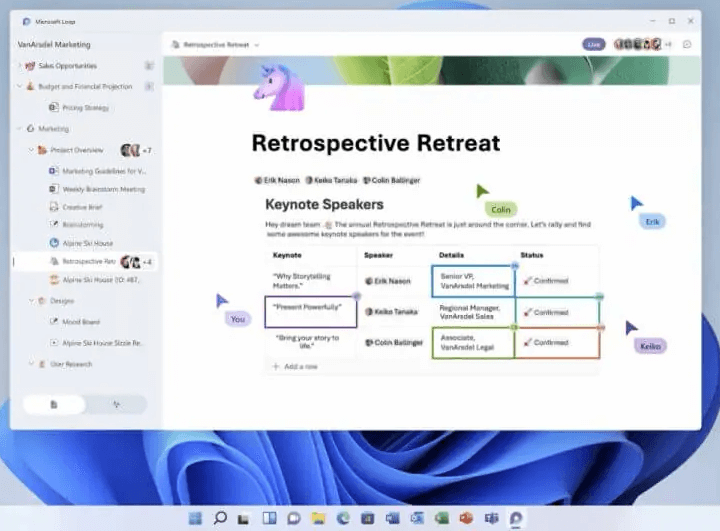Select the Designs label in sidebar

pos(62,301)
